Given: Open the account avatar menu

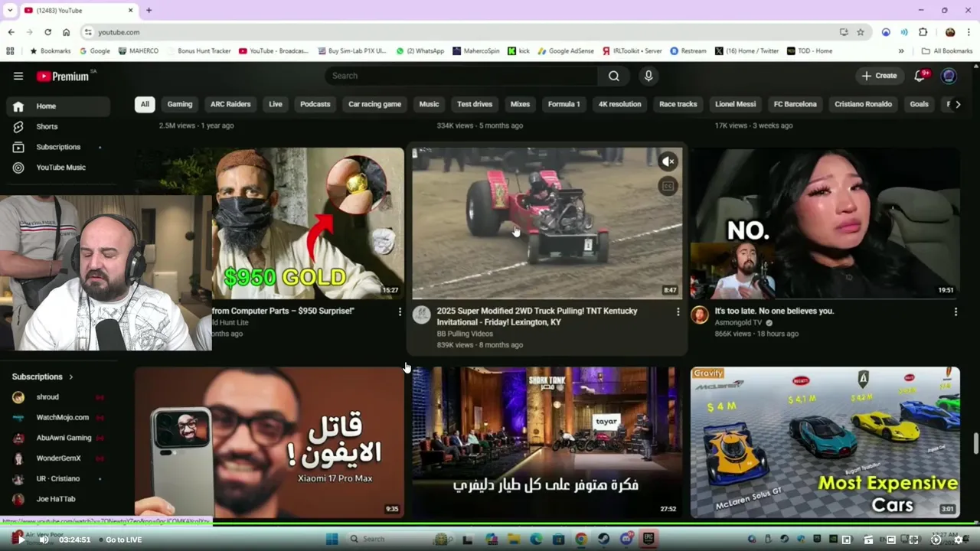Looking at the screenshot, I should (949, 76).
